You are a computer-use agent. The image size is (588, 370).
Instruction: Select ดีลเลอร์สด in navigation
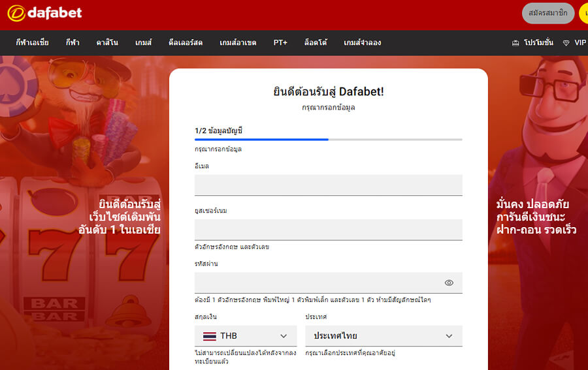[186, 42]
